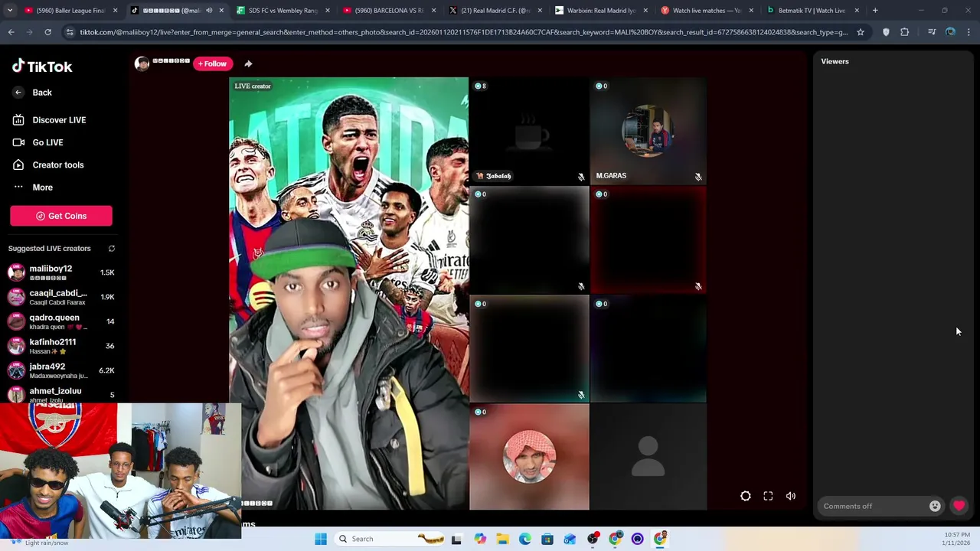
Task: Select the LIVE creator main video
Action: click(x=348, y=293)
